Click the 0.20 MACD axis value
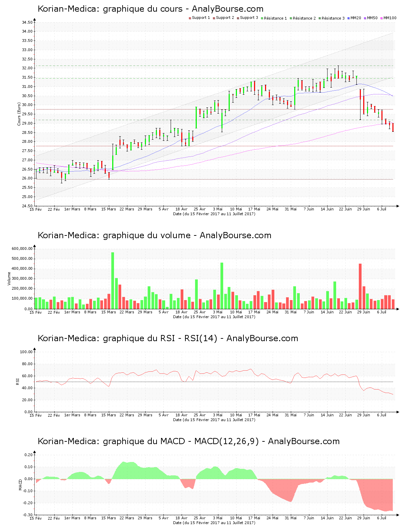 (29, 455)
